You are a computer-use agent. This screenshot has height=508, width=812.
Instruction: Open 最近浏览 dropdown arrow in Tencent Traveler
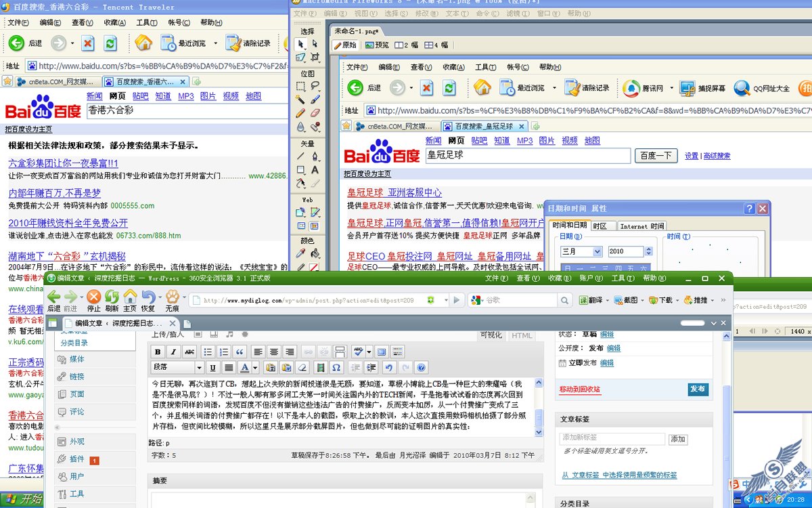click(216, 43)
